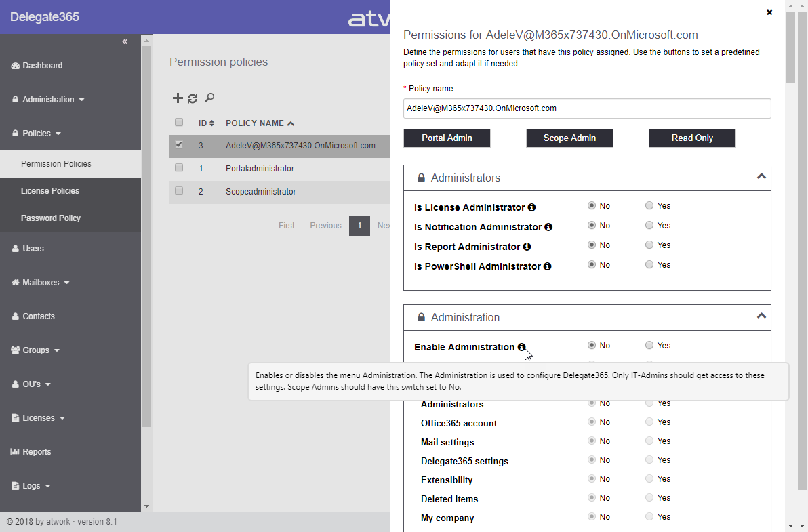The width and height of the screenshot is (808, 532).
Task: Click info icon next to Is Report Administrator
Action: coord(527,247)
